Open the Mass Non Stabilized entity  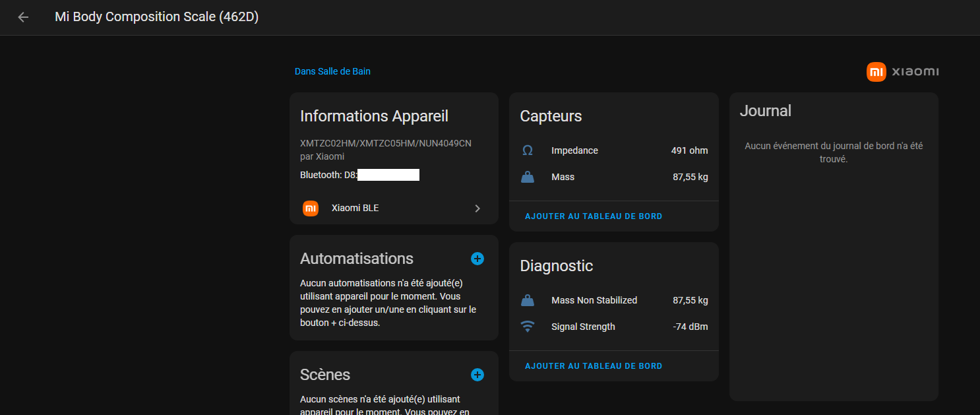click(614, 300)
